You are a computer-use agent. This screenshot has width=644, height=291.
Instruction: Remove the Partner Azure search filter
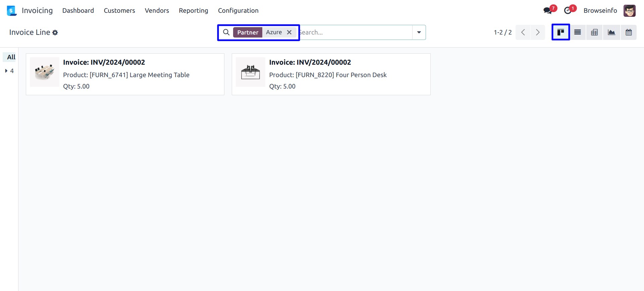289,32
